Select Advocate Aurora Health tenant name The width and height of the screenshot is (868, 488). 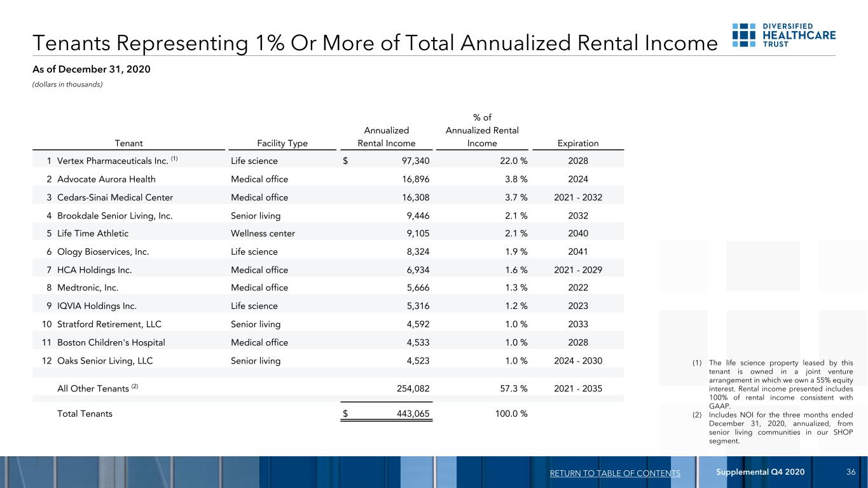(106, 179)
